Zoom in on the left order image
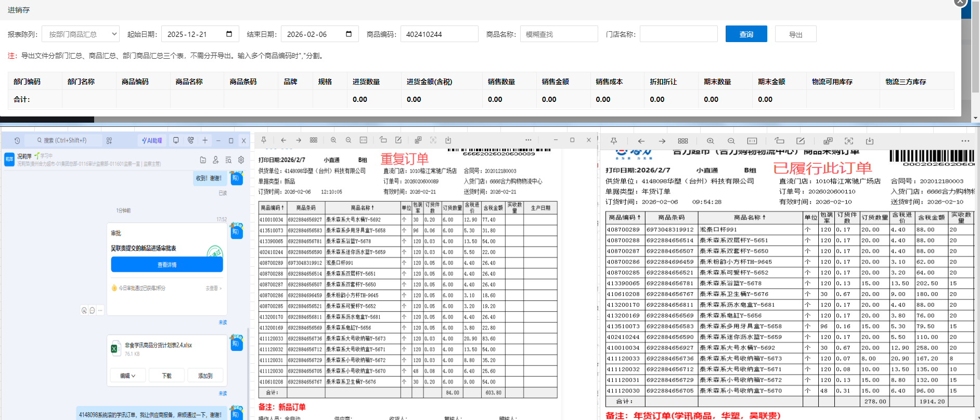 [x=333, y=140]
